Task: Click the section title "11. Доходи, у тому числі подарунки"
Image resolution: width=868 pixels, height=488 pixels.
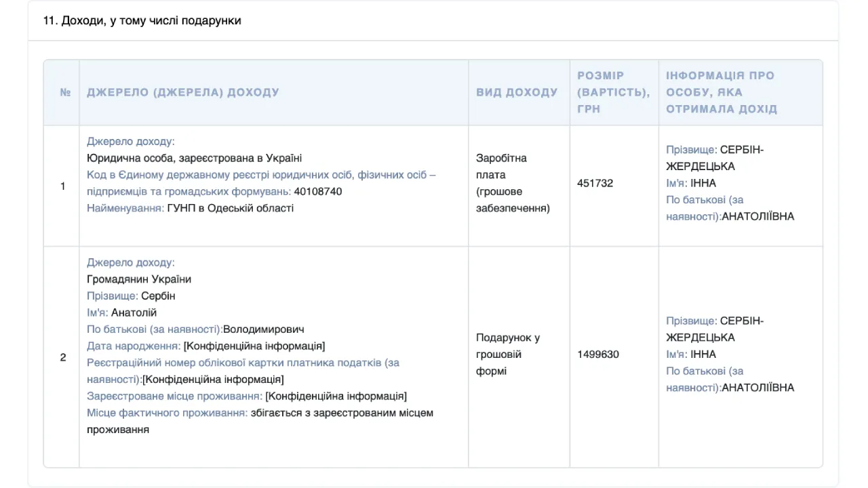Action: coord(142,20)
